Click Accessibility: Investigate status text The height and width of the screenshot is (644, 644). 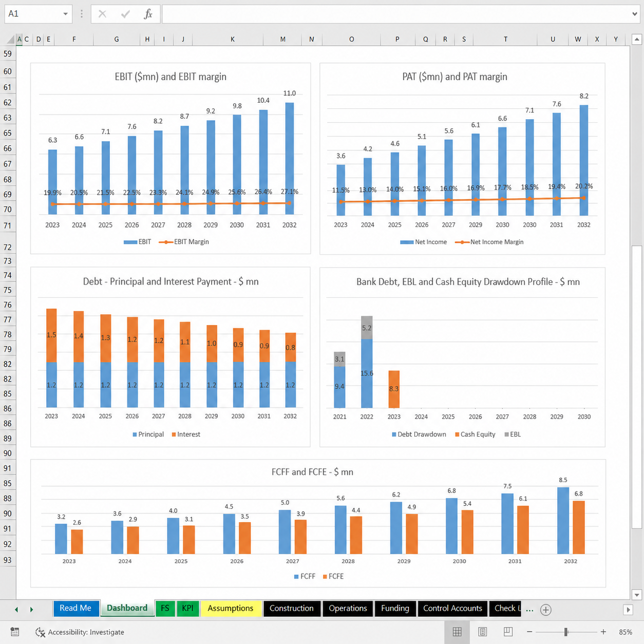[86, 632]
